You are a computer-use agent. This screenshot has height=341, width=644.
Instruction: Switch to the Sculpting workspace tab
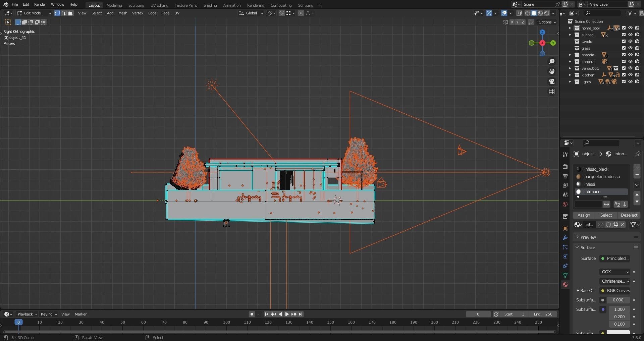pos(136,5)
